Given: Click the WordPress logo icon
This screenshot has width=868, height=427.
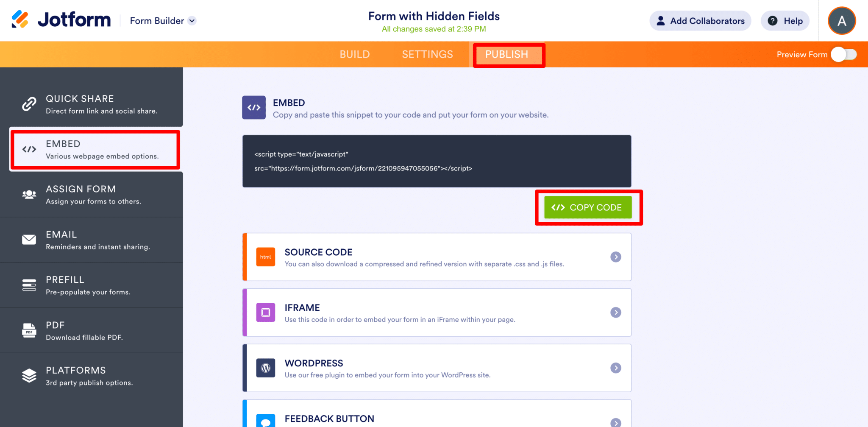Looking at the screenshot, I should click(265, 368).
